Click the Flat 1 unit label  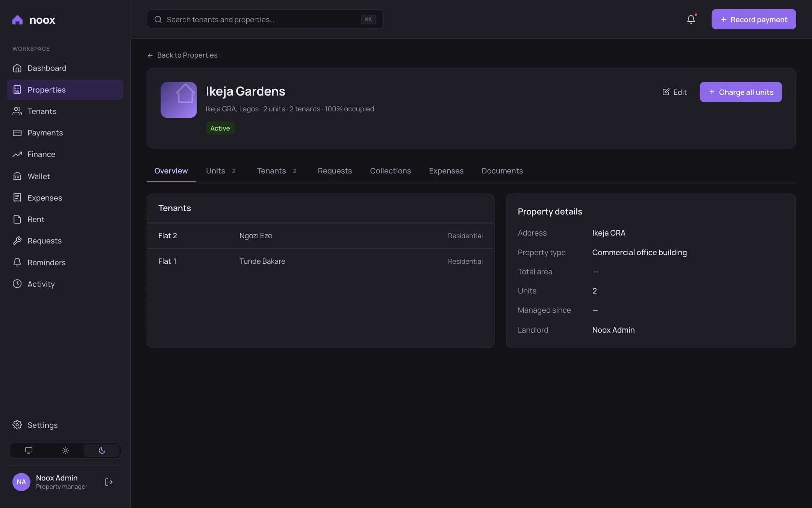coord(167,262)
